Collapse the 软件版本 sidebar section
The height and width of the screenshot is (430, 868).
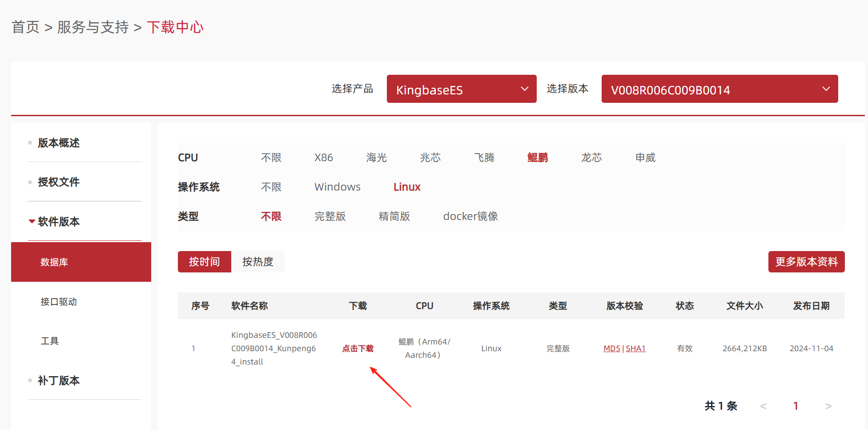coord(59,222)
